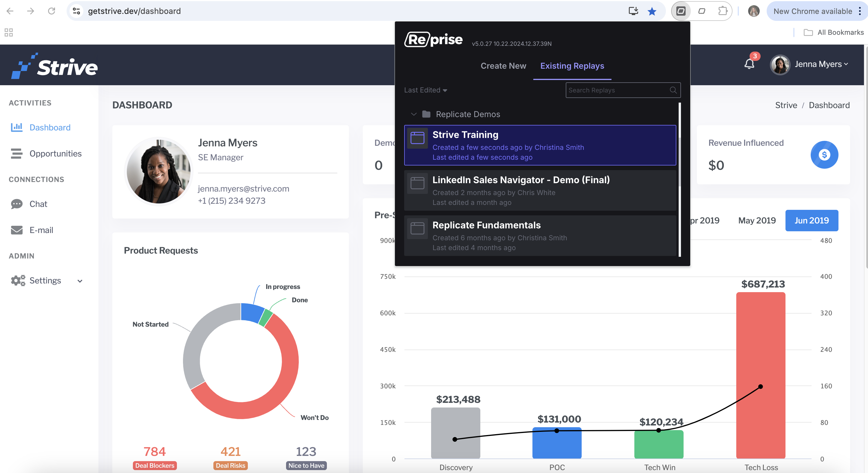Select the Jun 2019 period button
This screenshot has width=868, height=473.
(x=811, y=220)
